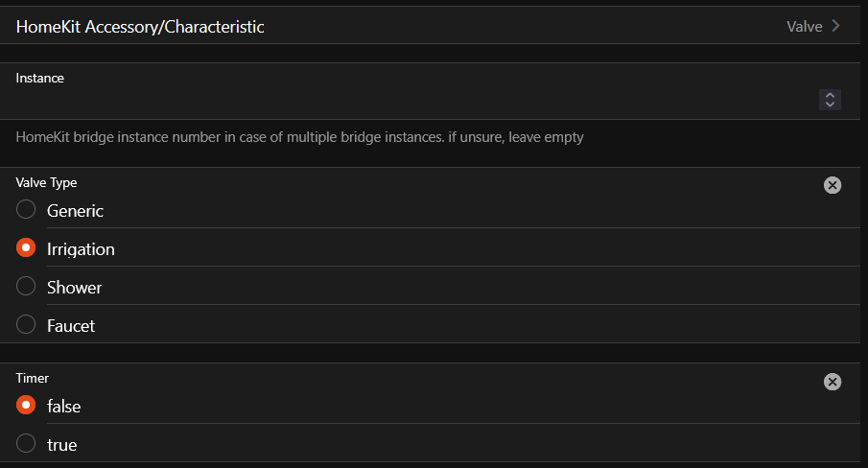Click the Faucet option label text

point(71,326)
